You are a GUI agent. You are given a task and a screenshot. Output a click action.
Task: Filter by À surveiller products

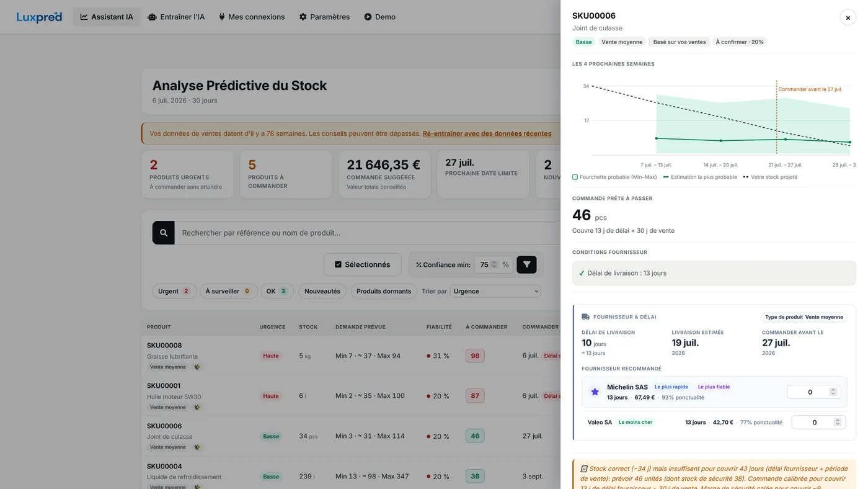[x=228, y=291]
